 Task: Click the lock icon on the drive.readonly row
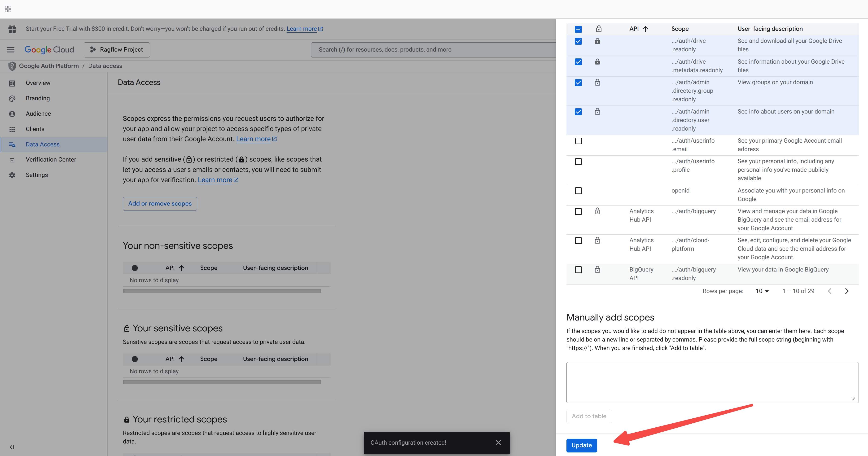pyautogui.click(x=597, y=41)
